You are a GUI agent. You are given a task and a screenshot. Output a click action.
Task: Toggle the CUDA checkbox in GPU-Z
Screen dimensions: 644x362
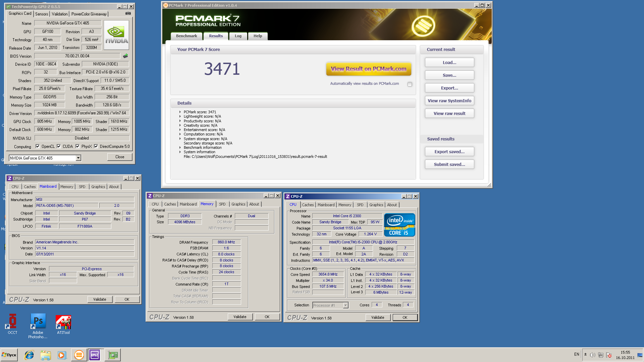(x=59, y=146)
